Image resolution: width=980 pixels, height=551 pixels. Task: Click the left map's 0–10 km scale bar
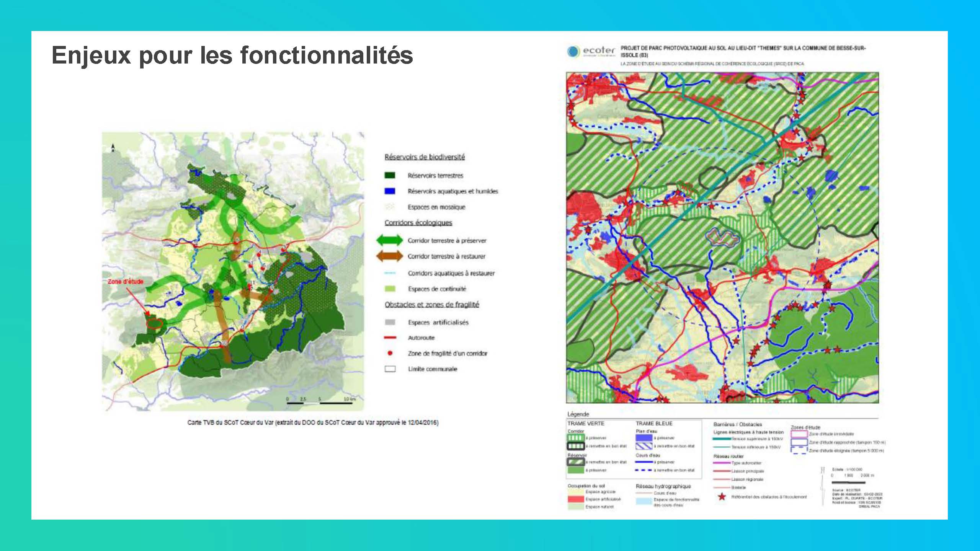point(321,401)
